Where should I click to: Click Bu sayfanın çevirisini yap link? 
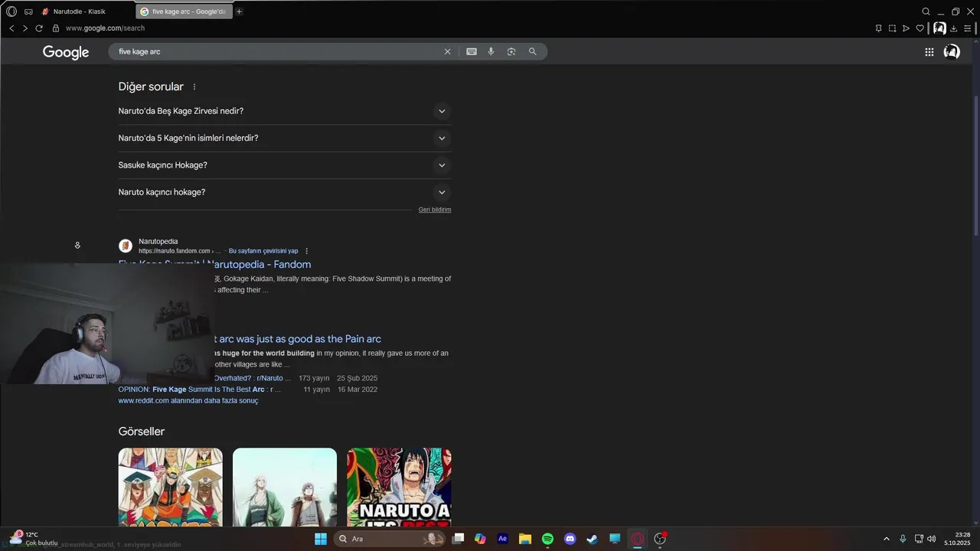click(x=263, y=251)
